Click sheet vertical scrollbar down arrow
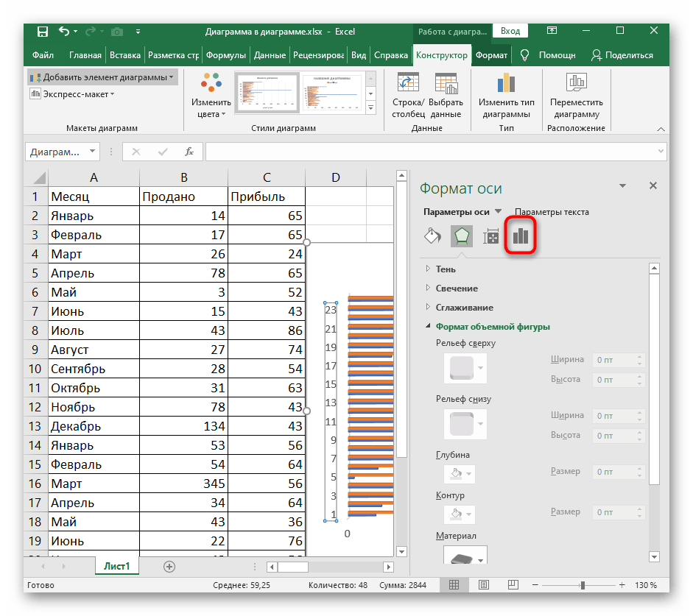The width and height of the screenshot is (693, 616). 402,551
